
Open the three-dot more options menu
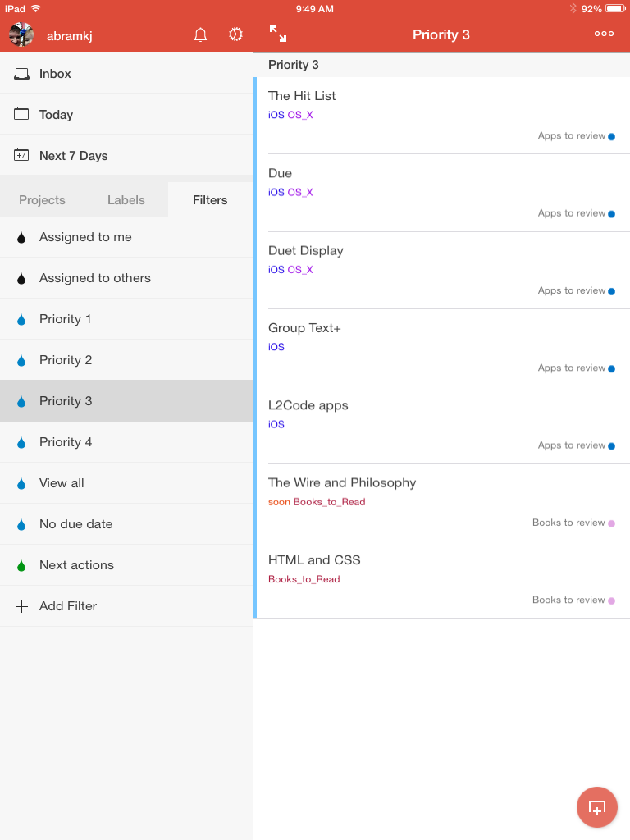click(604, 34)
